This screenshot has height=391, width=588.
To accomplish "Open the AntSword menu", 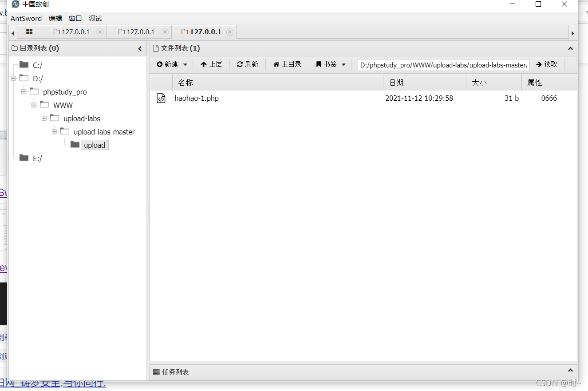I will click(26, 19).
